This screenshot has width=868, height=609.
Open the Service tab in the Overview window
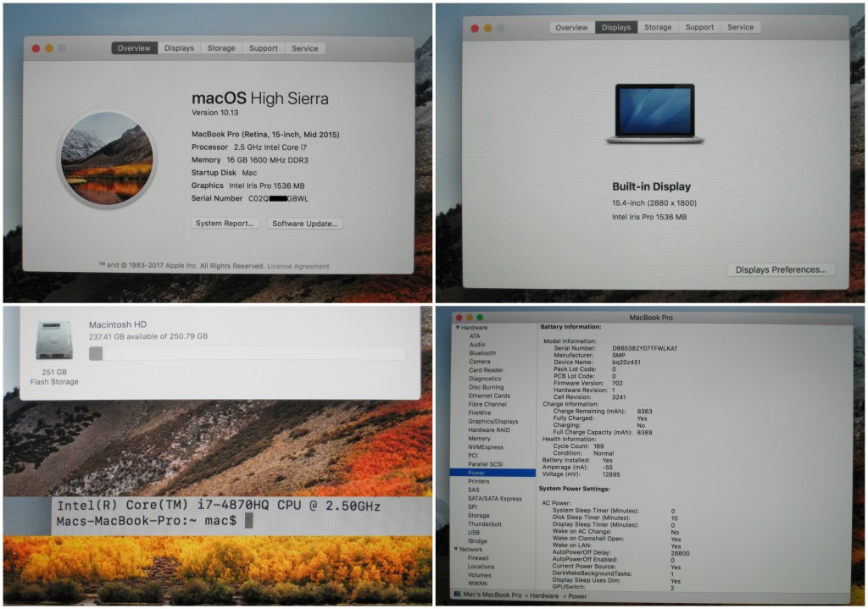click(x=305, y=48)
